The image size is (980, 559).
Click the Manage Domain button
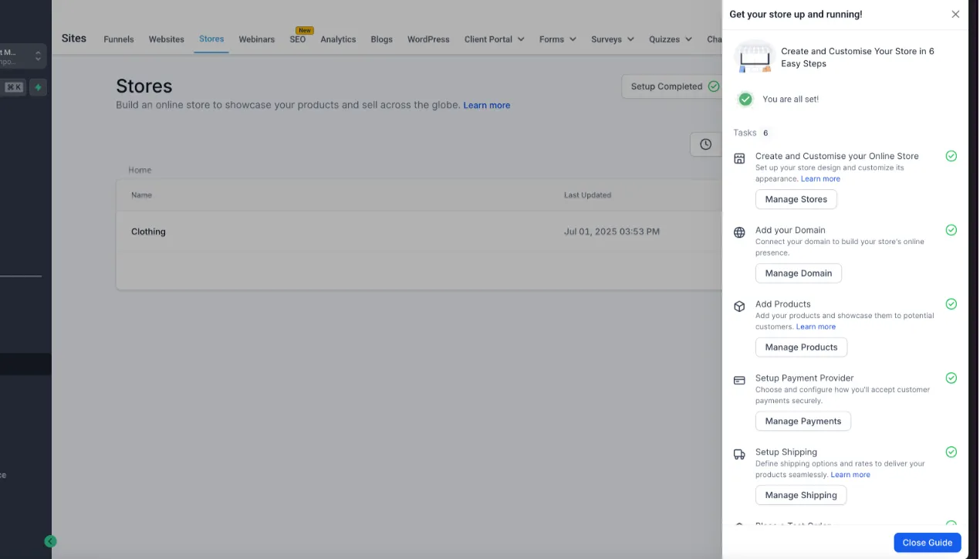(799, 273)
